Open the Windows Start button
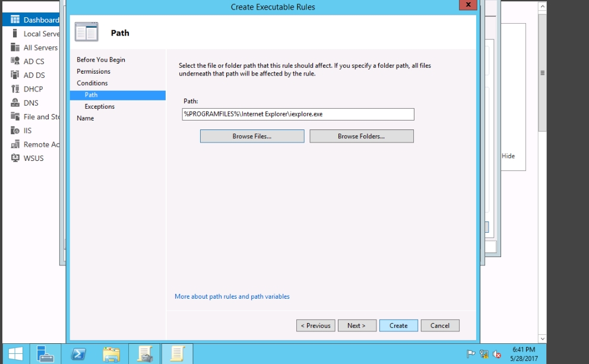The width and height of the screenshot is (589, 364). click(x=15, y=354)
